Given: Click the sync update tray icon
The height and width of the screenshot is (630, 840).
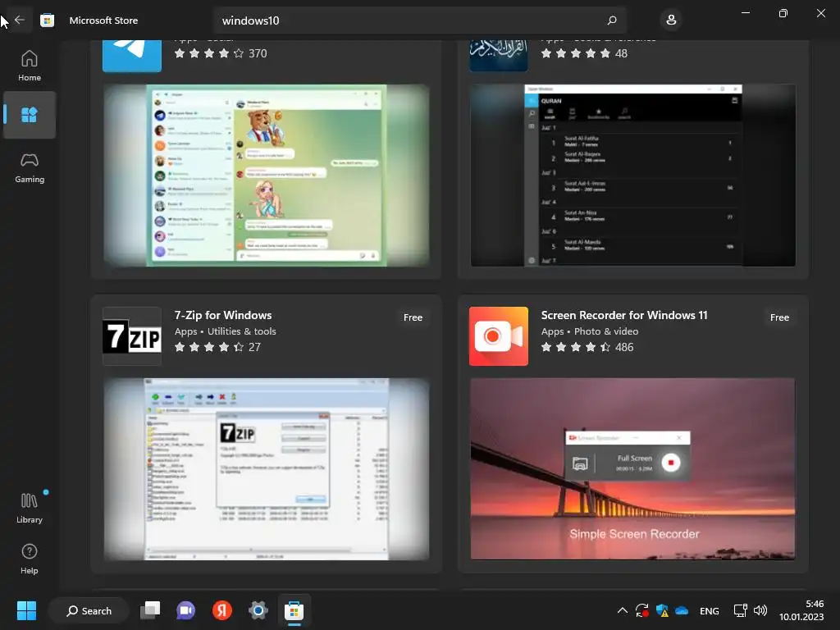Looking at the screenshot, I should click(x=641, y=610).
